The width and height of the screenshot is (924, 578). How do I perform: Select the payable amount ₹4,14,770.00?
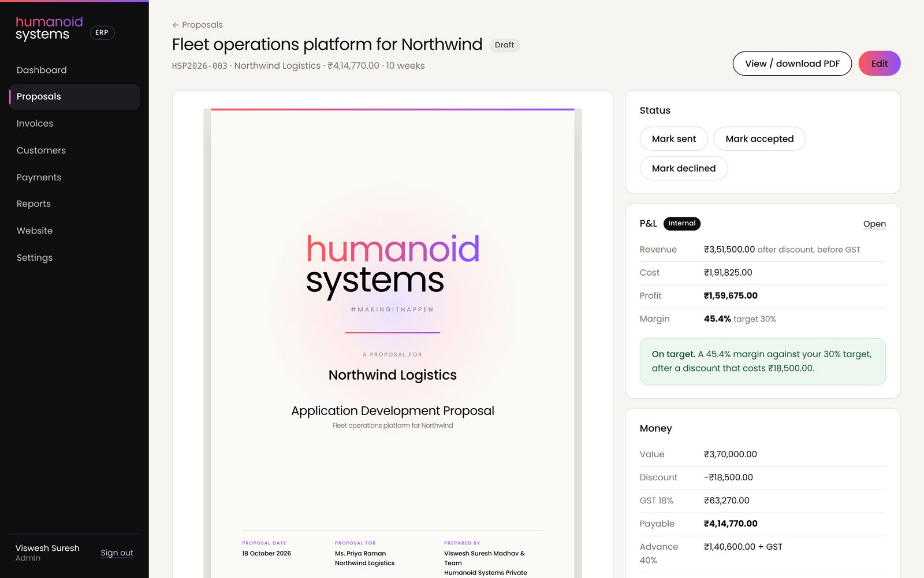(731, 524)
